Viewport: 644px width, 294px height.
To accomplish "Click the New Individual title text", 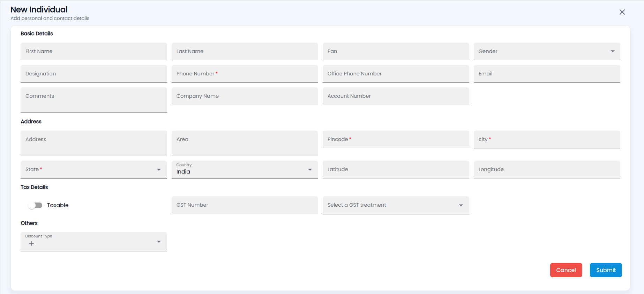I will 39,9.
